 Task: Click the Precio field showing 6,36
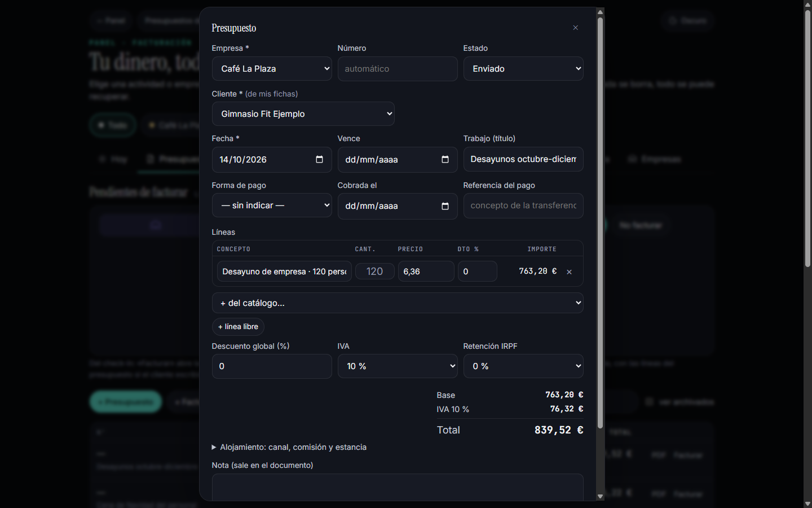click(426, 271)
